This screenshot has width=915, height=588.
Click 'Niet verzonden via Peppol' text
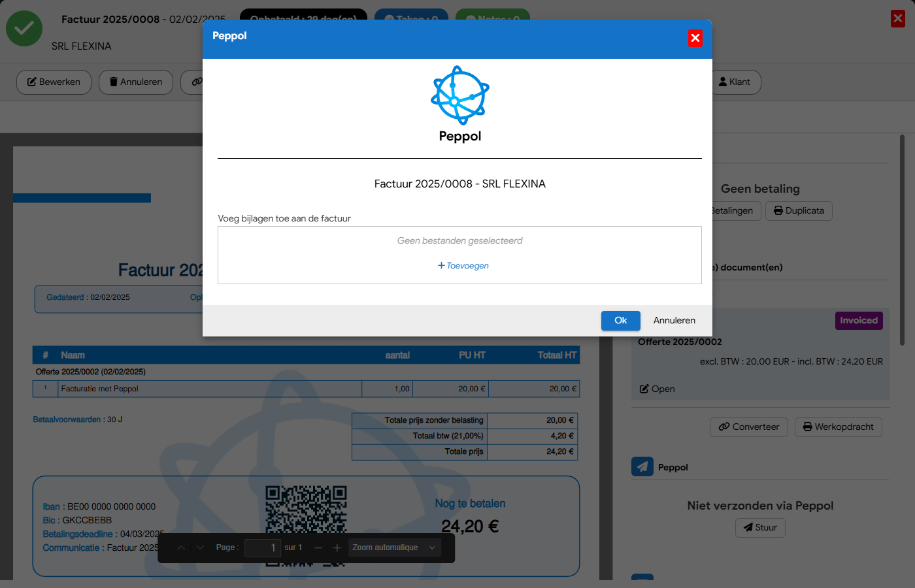(760, 506)
